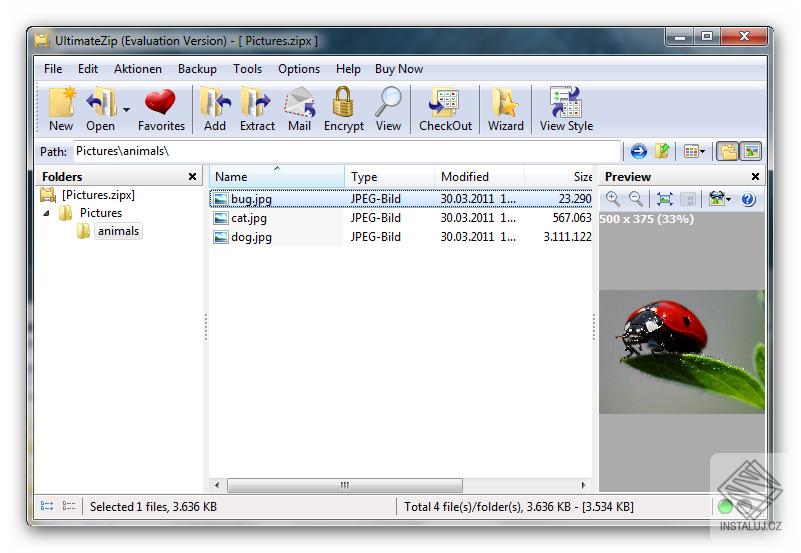Toggle the preview pane button
801x553 pixels.
pos(751,151)
